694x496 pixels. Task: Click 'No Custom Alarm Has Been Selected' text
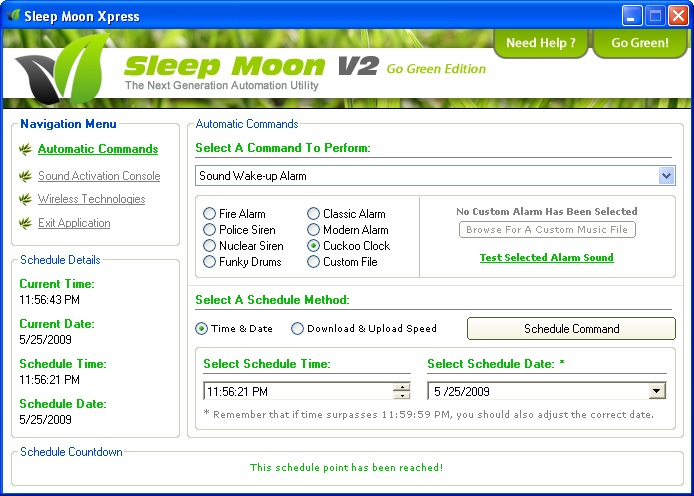pyautogui.click(x=547, y=211)
